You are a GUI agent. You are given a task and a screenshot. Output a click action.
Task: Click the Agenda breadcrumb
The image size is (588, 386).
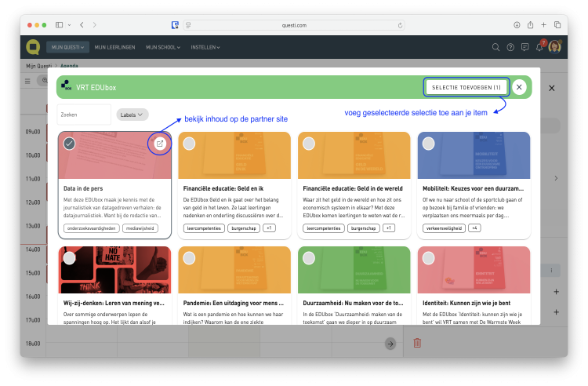[x=69, y=66]
